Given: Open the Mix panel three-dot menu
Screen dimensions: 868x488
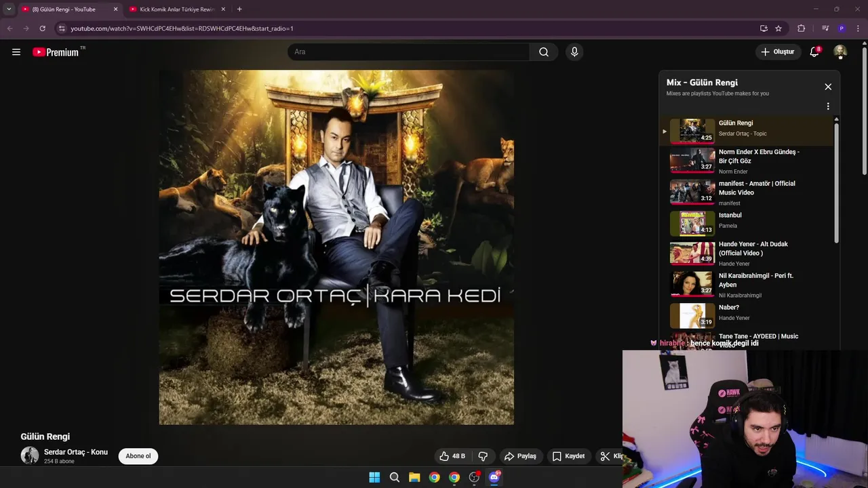Looking at the screenshot, I should pyautogui.click(x=828, y=106).
